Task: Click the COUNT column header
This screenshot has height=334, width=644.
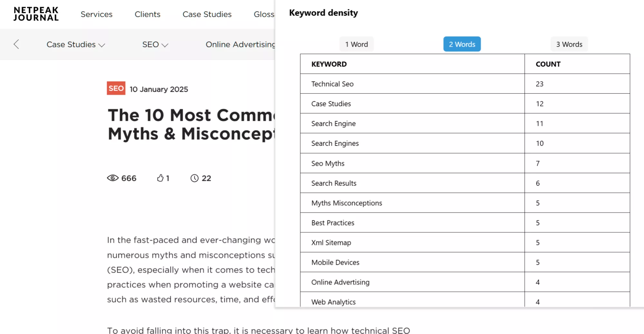Action: 548,64
